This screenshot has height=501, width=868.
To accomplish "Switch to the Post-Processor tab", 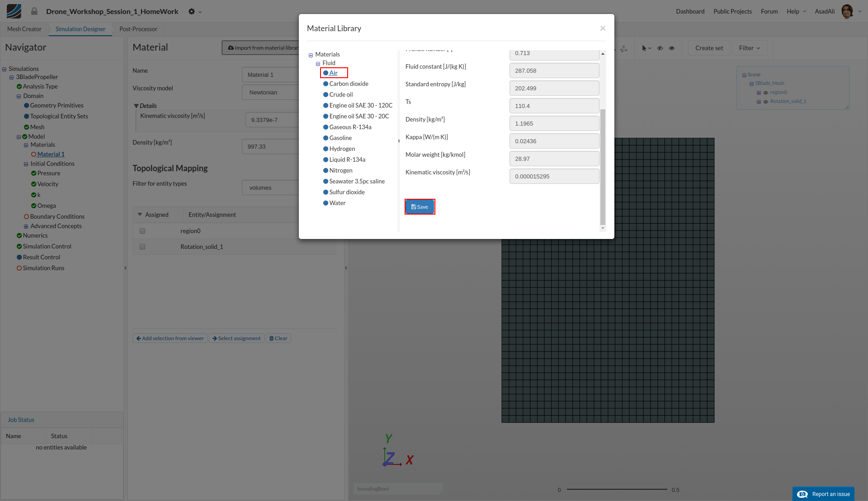I will [138, 29].
